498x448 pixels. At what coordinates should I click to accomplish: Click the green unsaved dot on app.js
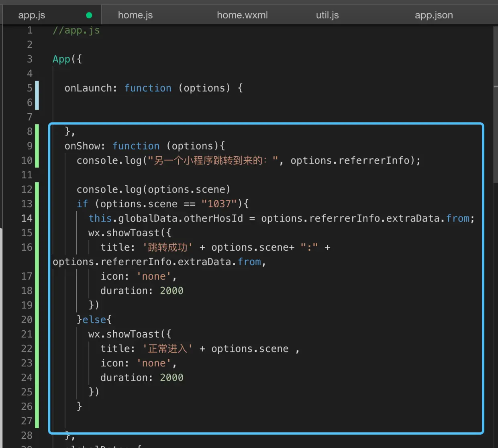(x=89, y=15)
